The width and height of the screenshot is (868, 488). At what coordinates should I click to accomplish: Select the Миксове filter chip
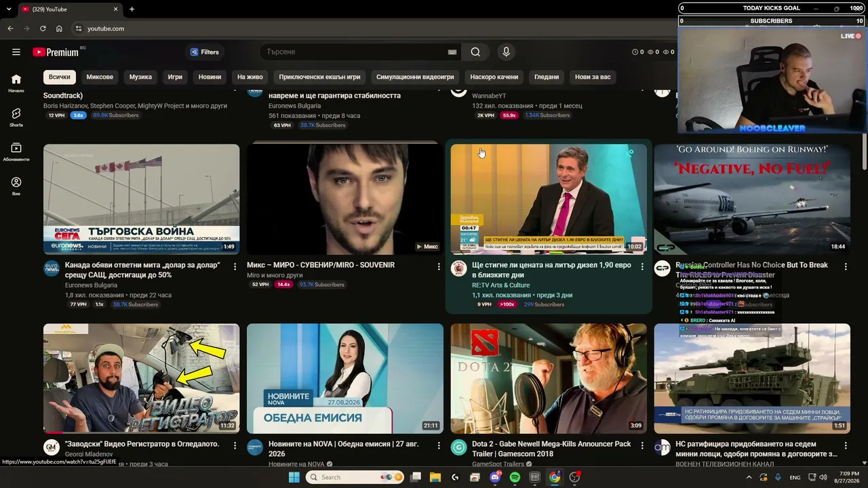click(100, 77)
